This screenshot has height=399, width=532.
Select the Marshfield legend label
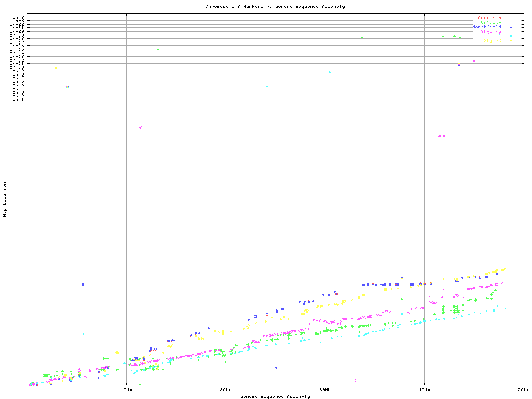click(x=486, y=27)
